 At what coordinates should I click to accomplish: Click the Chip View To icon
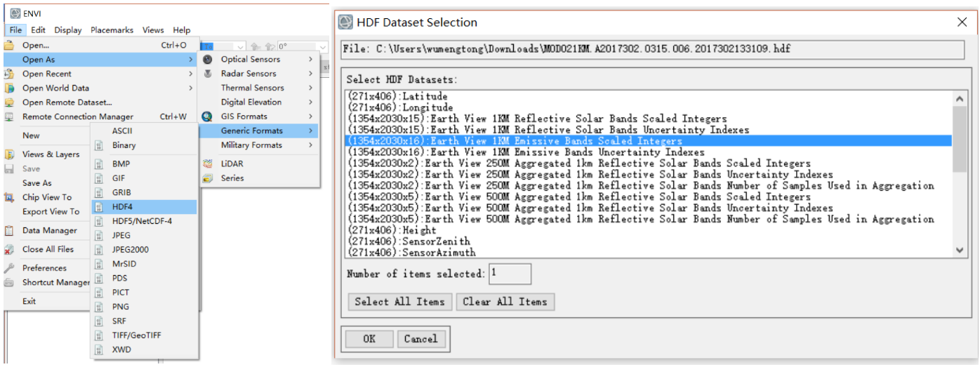pyautogui.click(x=9, y=197)
